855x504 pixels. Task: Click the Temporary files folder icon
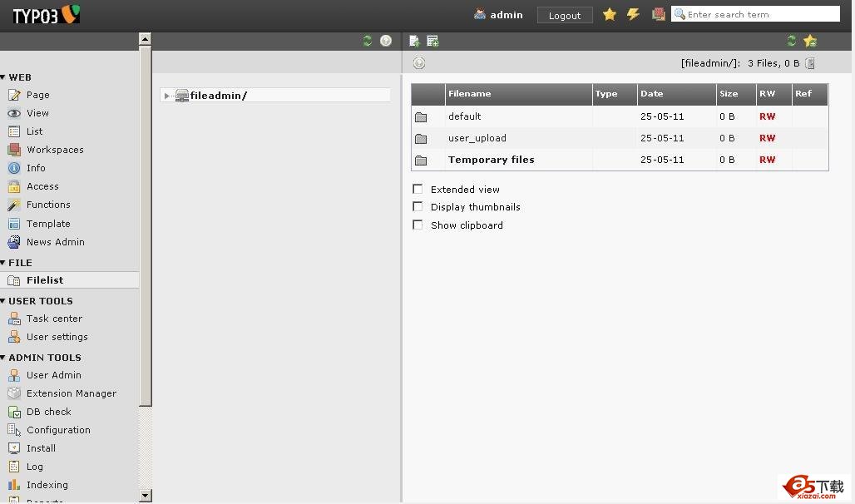click(x=420, y=161)
